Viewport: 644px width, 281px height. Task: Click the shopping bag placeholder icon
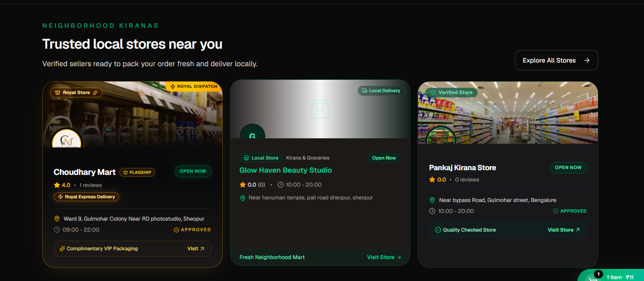pos(320,109)
